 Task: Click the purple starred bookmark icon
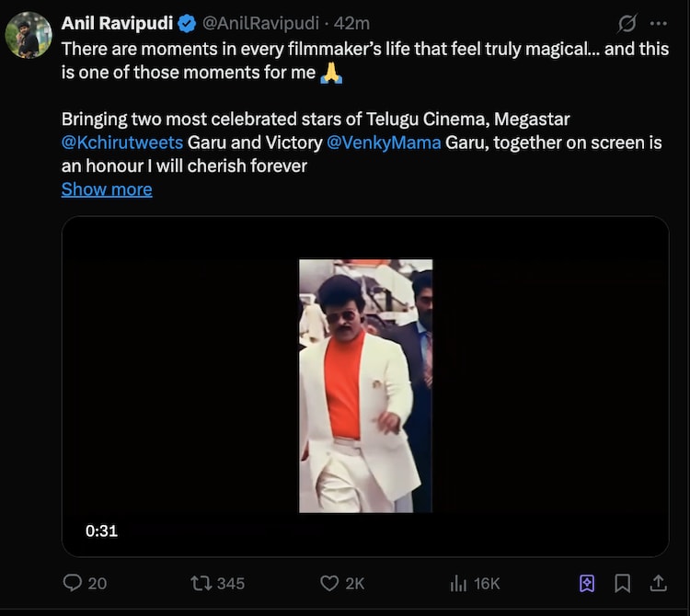point(587,583)
